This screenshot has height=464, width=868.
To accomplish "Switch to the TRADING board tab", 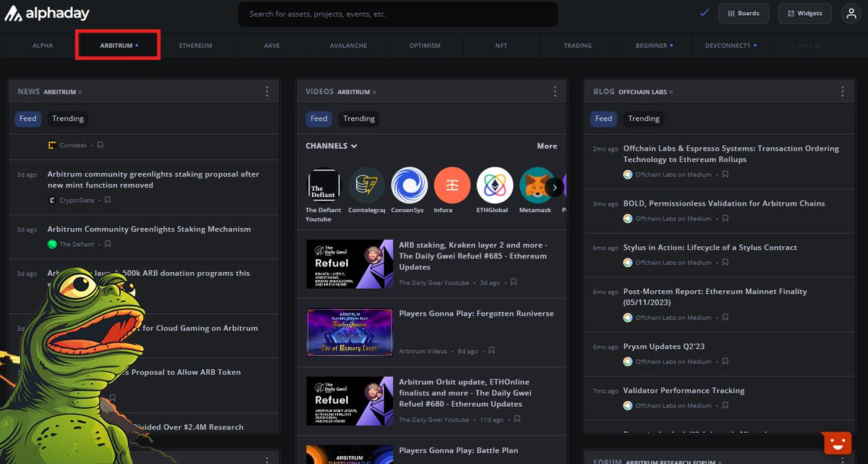I will 577,46.
